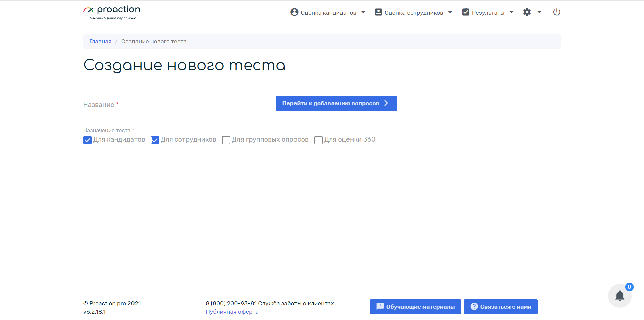
Task: Click the employee badge icon
Action: (x=378, y=12)
